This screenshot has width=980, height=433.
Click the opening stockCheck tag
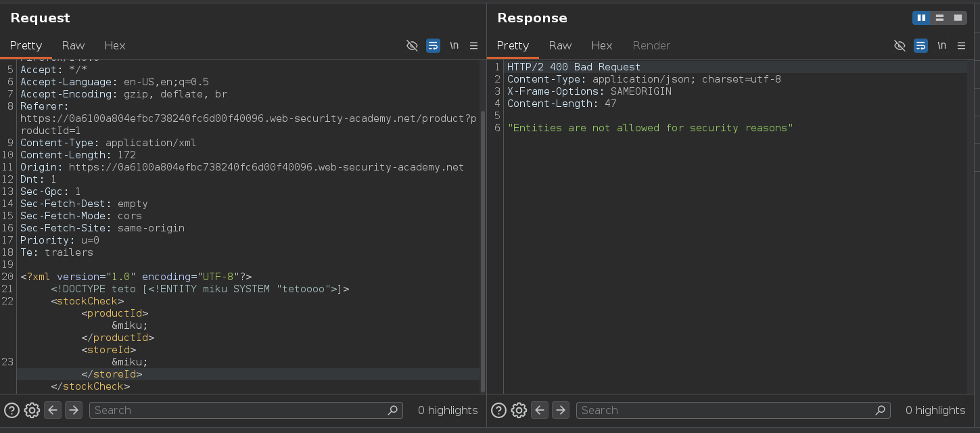point(87,301)
